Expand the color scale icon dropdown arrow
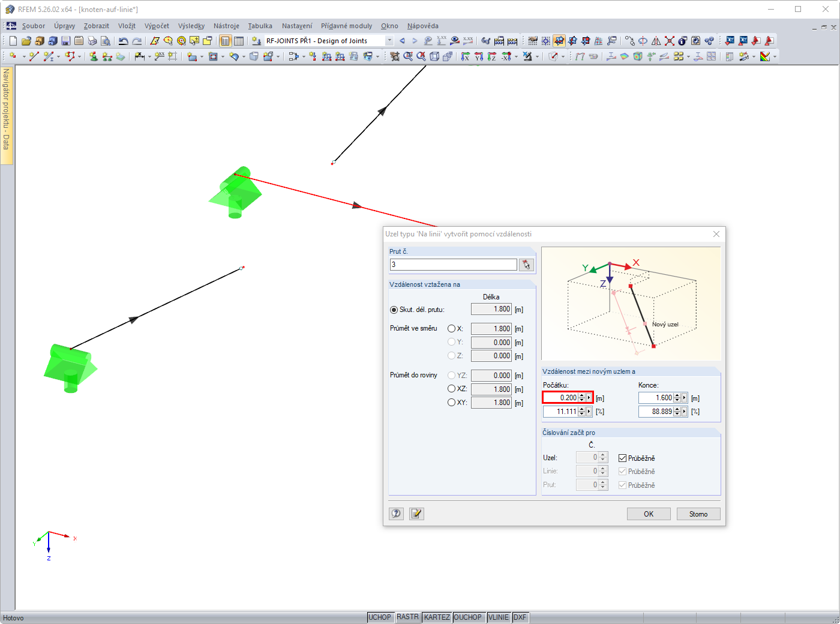The height and width of the screenshot is (624, 840). point(775,57)
